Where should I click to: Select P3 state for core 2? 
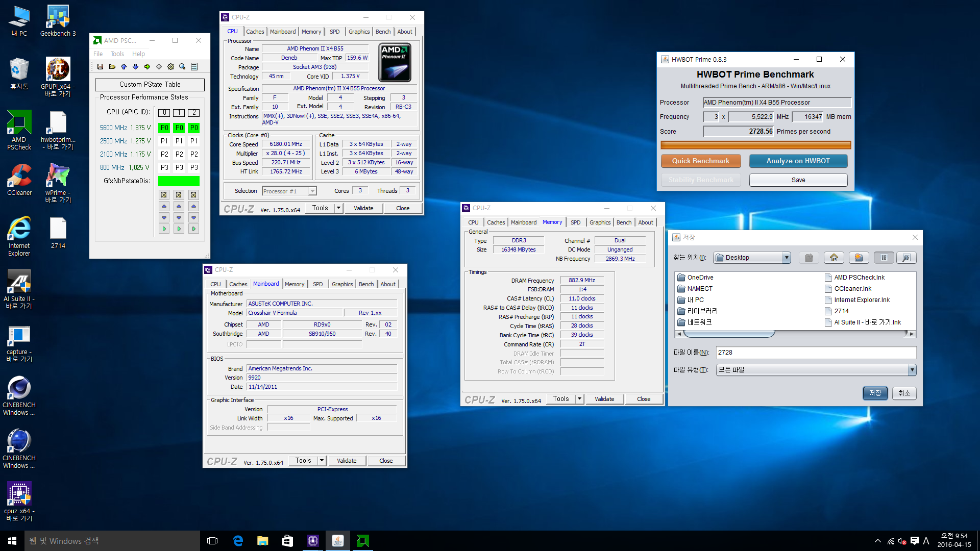[193, 167]
